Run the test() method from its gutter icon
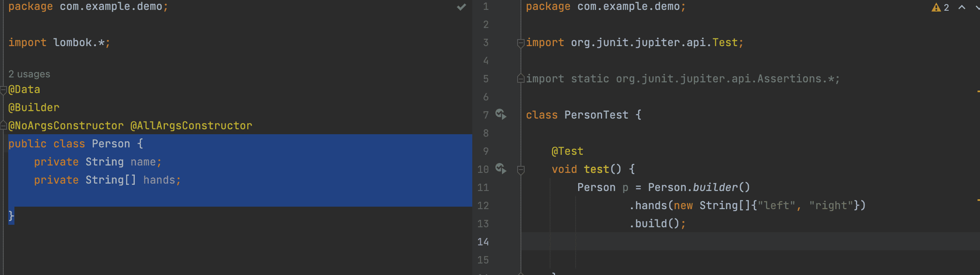This screenshot has height=275, width=980. click(501, 168)
